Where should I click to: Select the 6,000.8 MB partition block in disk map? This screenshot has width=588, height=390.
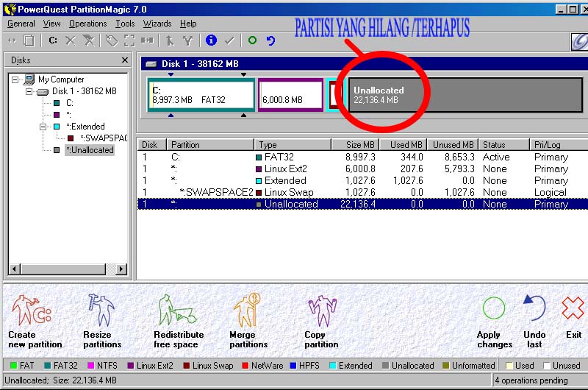290,95
